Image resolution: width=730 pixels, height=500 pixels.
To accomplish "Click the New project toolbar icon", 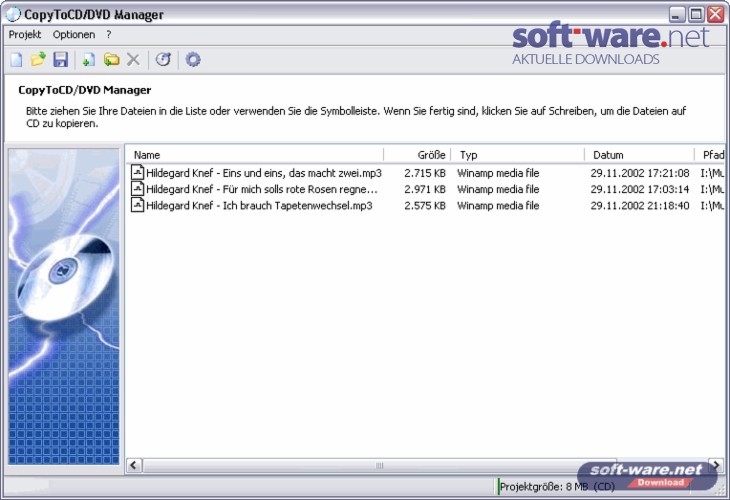I will pos(16,60).
